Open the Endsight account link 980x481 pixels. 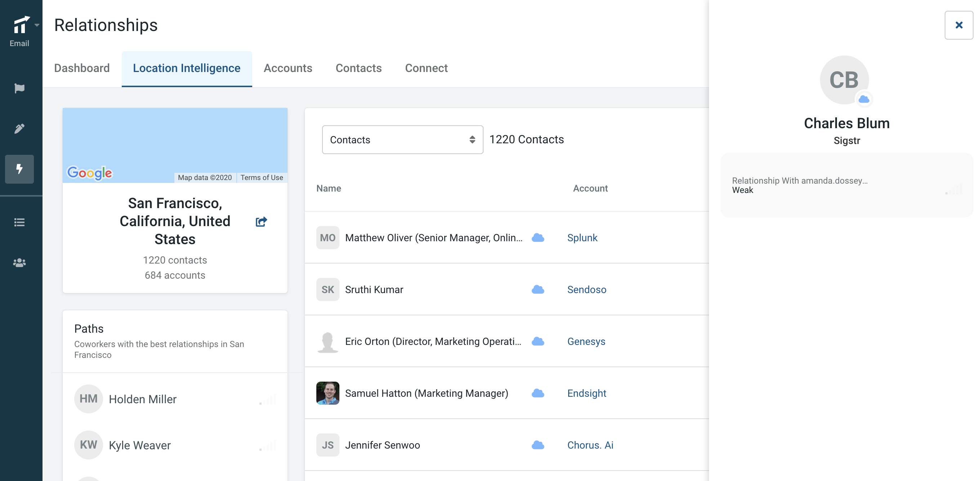[x=587, y=393]
